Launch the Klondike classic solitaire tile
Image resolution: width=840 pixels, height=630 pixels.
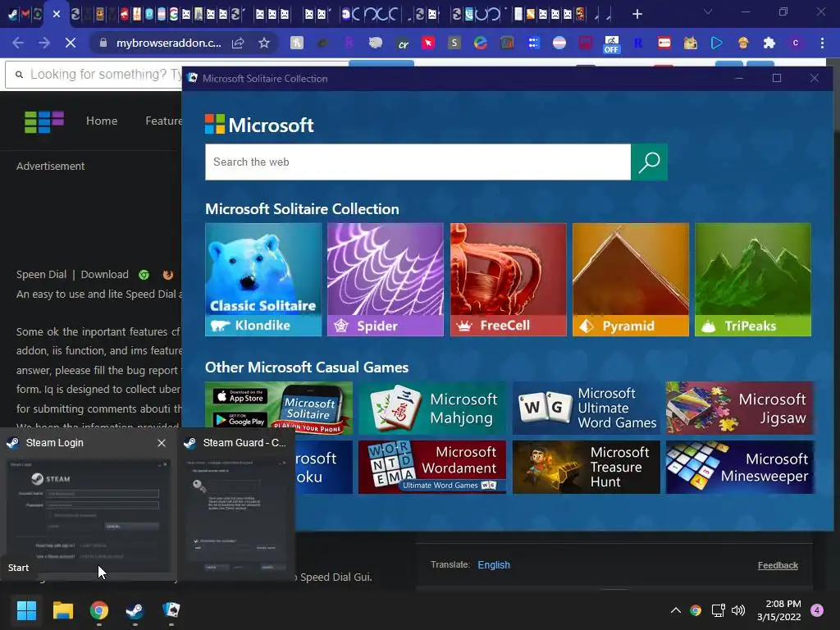[263, 280]
